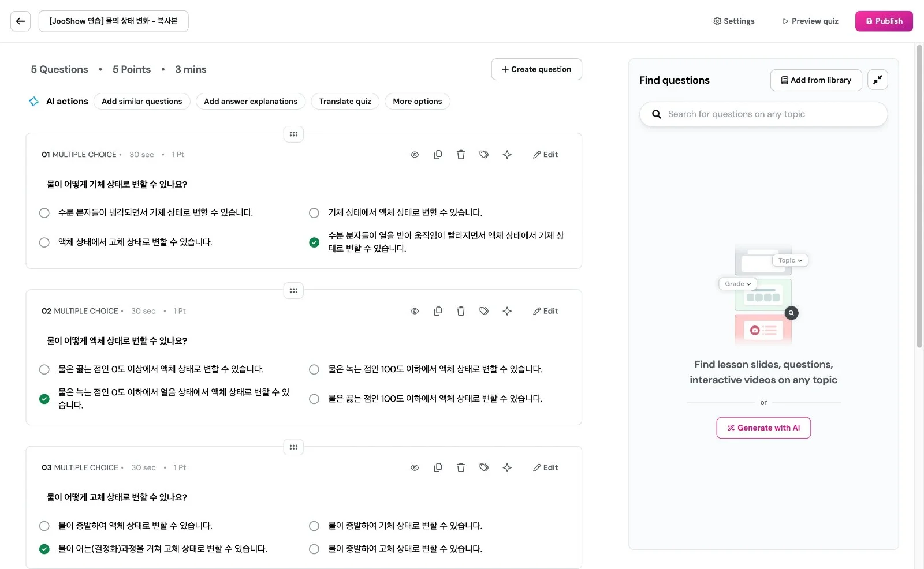Viewport: 924px width, 569px height.
Task: Click question 02's '1 Pt' label
Action: [180, 311]
